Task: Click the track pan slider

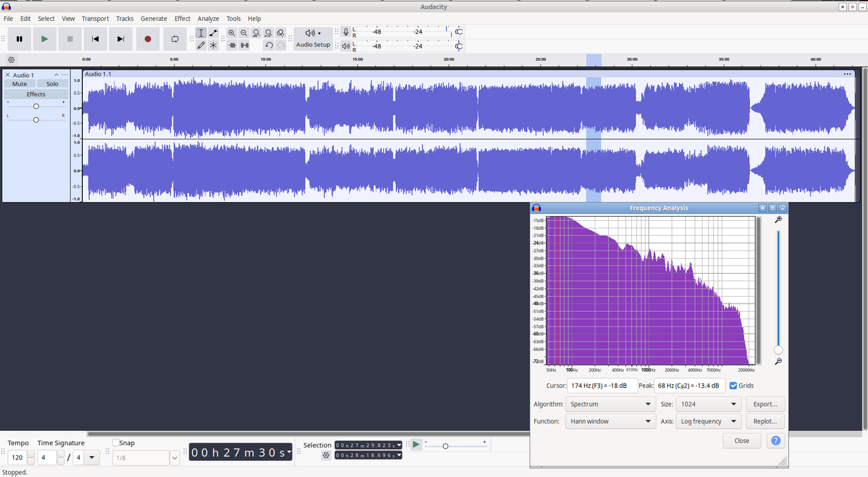Action: [x=36, y=119]
